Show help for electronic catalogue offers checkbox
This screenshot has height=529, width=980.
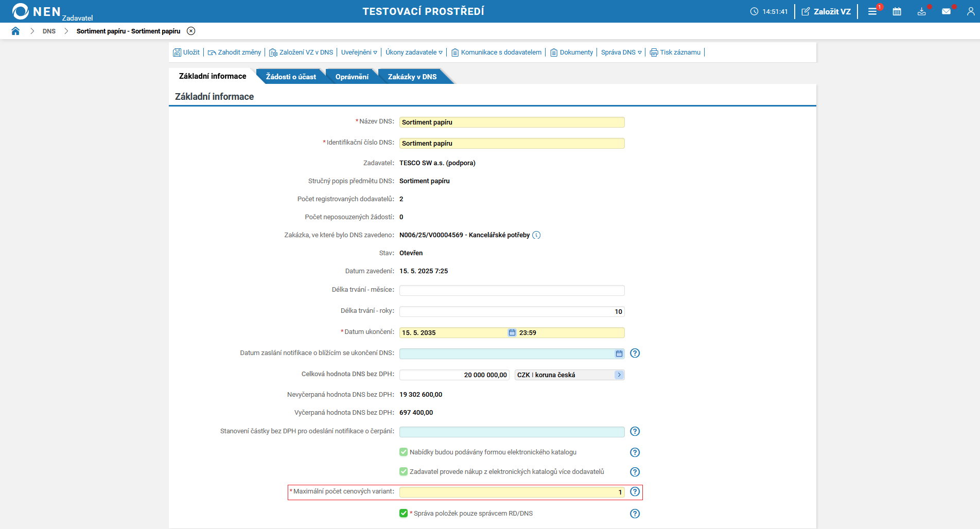pyautogui.click(x=635, y=452)
